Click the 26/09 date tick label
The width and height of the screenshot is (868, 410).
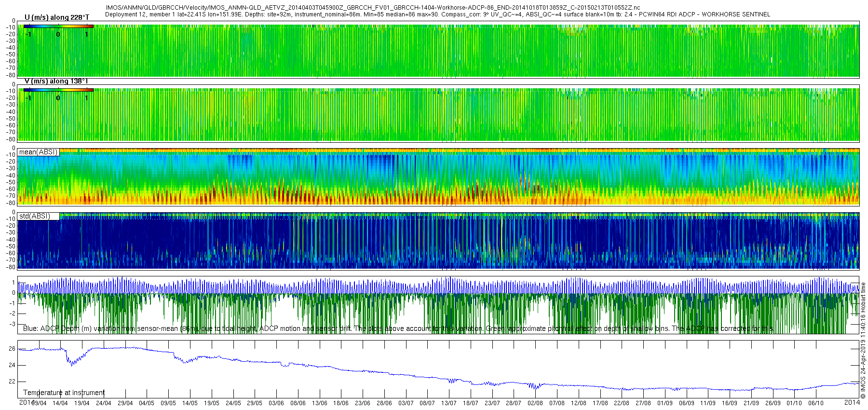pos(773,403)
